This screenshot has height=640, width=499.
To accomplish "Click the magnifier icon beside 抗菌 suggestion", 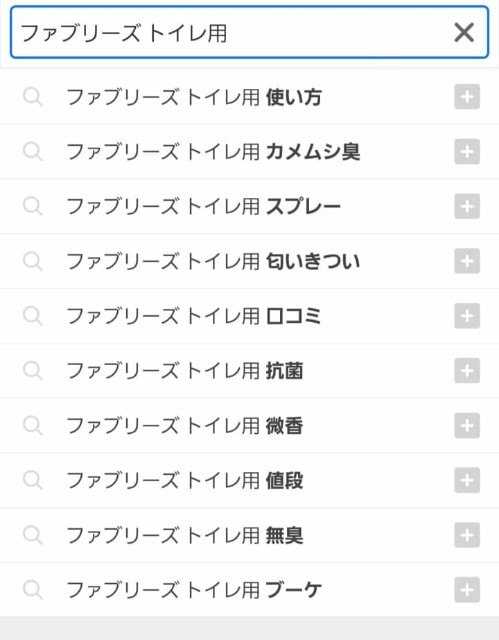I will tap(33, 371).
